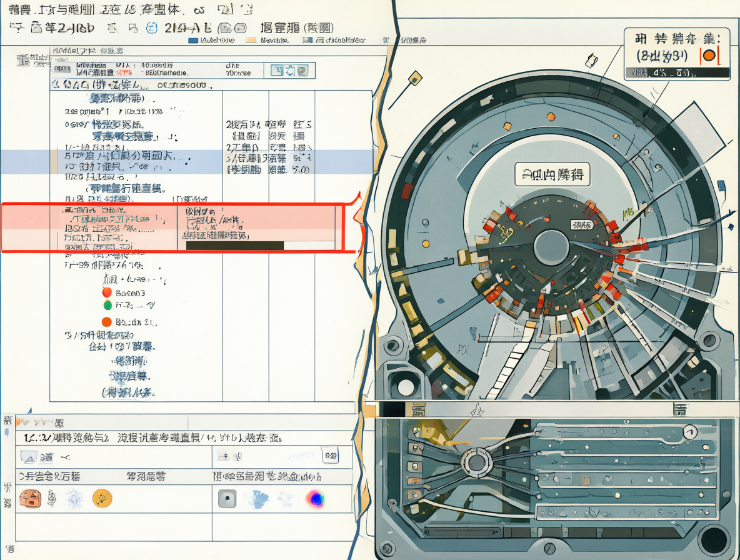Expand the chevron next to the bottom chart icon

coord(66,457)
